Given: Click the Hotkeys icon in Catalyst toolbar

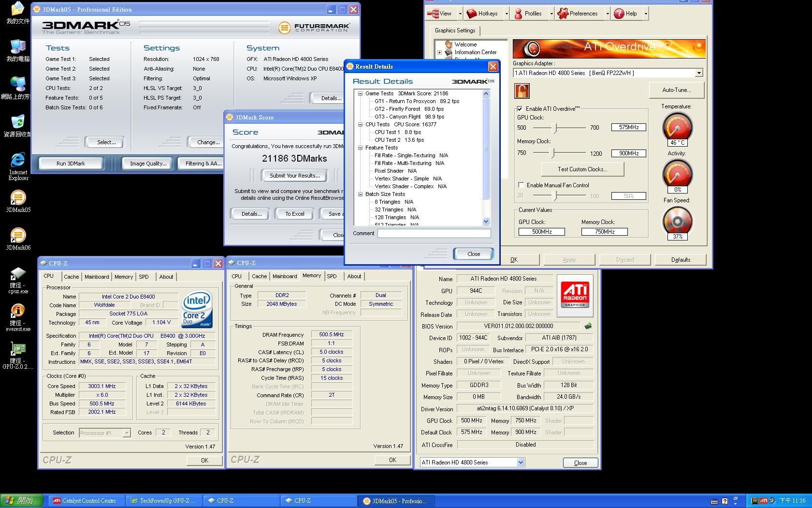Looking at the screenshot, I should (x=471, y=14).
